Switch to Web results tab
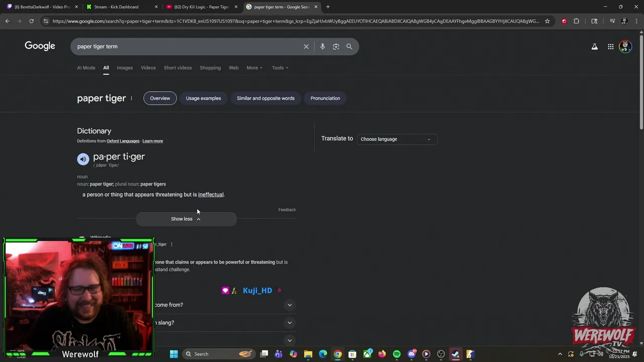The height and width of the screenshot is (362, 644). pyautogui.click(x=233, y=68)
